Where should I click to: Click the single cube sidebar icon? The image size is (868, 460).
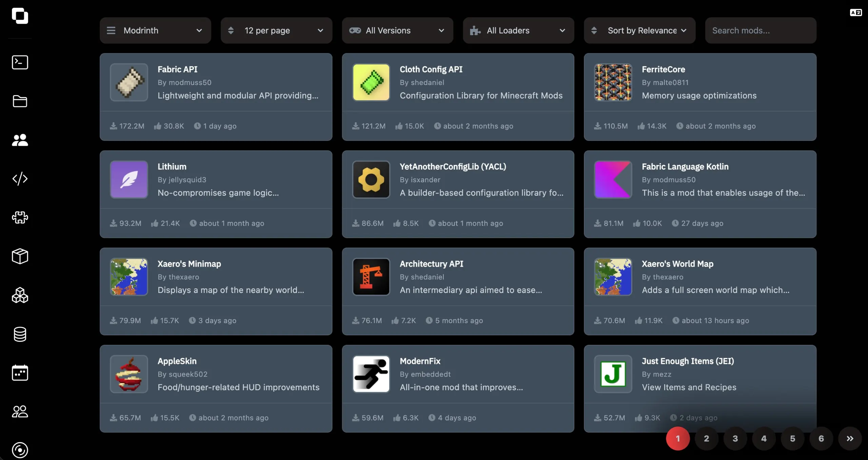click(20, 256)
